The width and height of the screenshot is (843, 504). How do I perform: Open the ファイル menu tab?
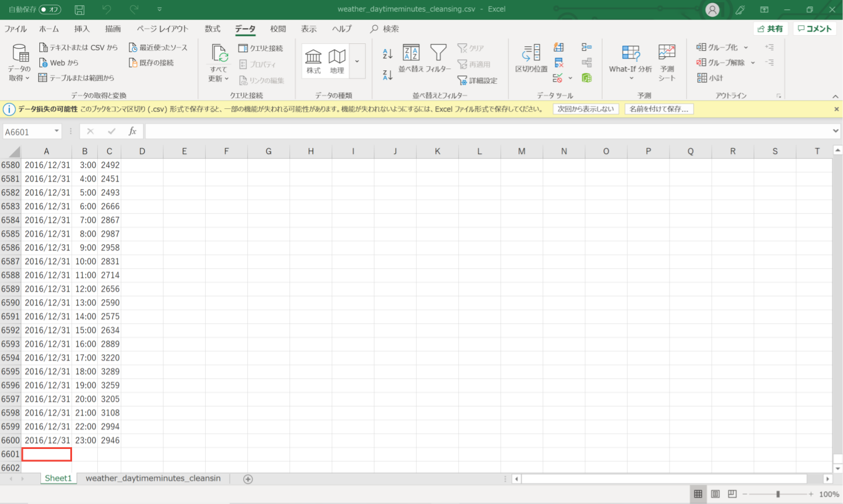tap(16, 29)
